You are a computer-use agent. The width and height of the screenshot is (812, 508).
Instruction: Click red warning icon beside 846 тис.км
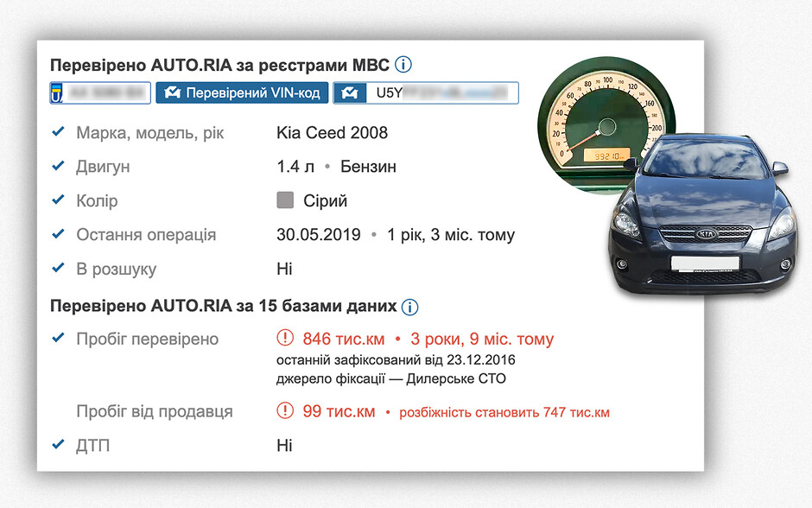pyautogui.click(x=285, y=339)
